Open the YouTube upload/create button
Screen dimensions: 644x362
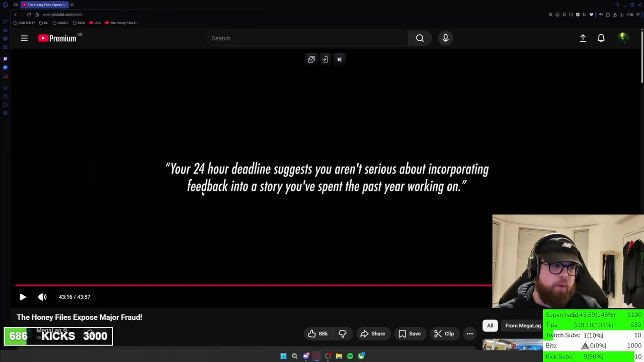click(x=583, y=38)
